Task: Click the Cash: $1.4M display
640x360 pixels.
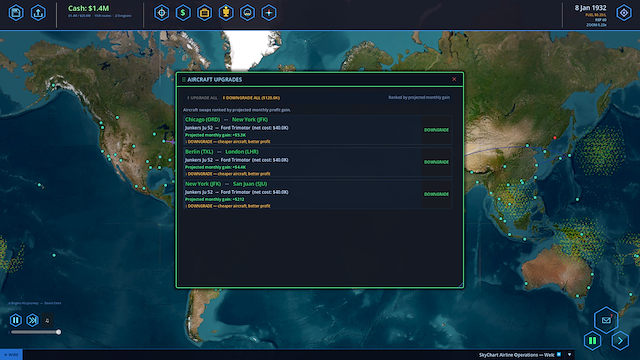Action: coord(89,8)
